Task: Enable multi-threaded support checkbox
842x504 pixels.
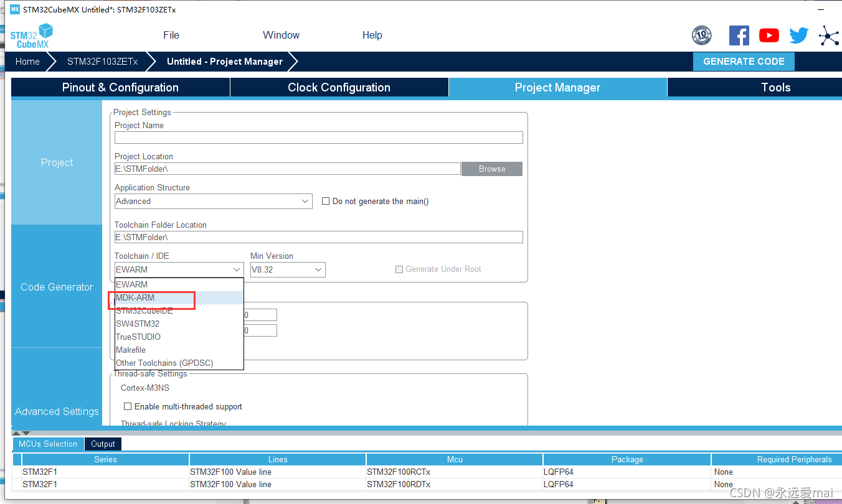Action: click(128, 406)
